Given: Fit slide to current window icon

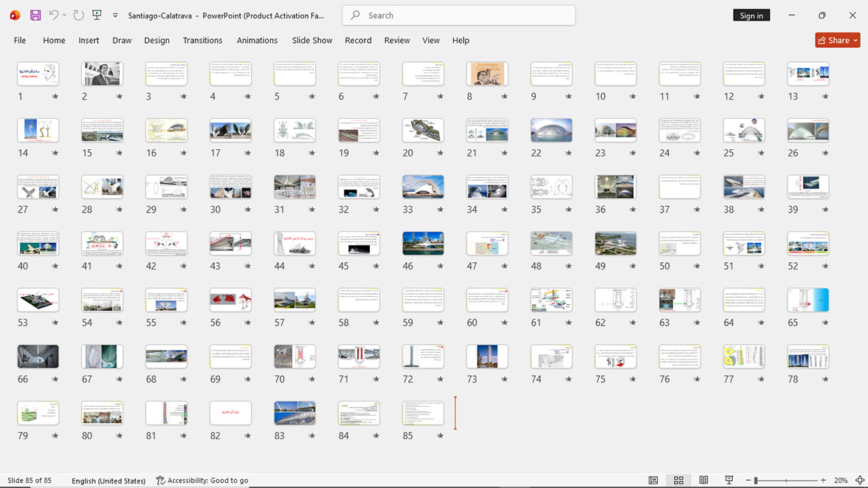Looking at the screenshot, I should pos(860,480).
